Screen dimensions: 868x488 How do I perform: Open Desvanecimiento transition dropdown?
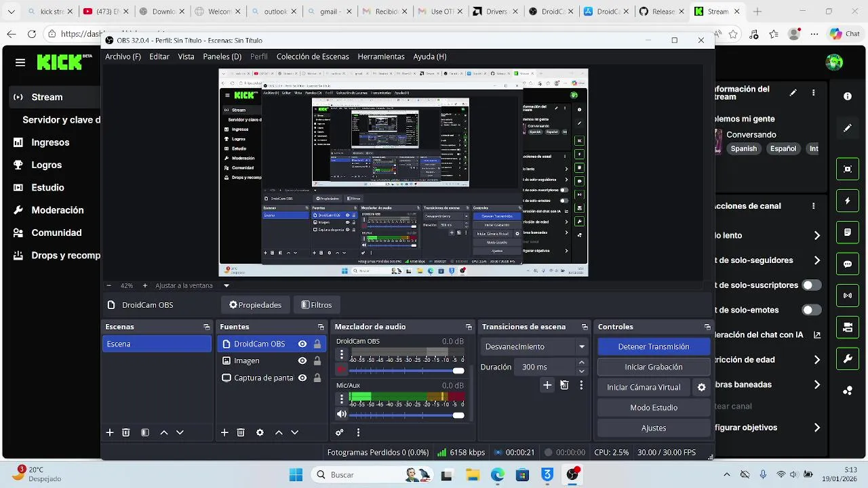click(534, 346)
